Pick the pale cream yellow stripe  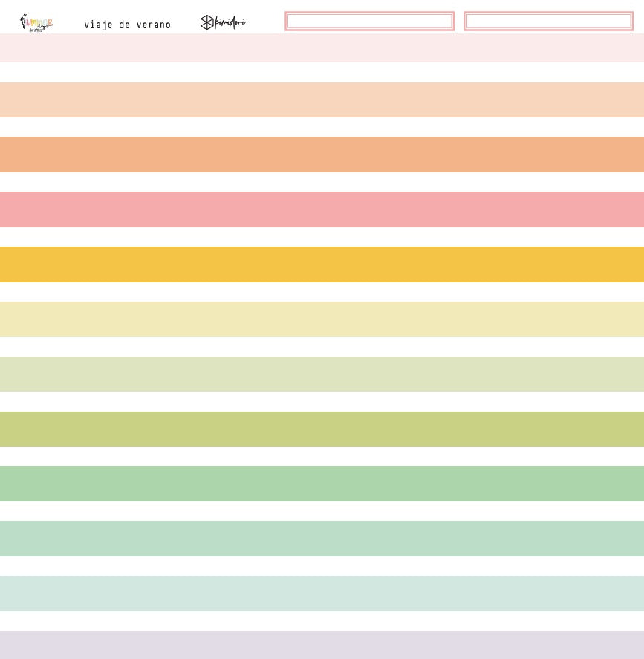pos(322,319)
